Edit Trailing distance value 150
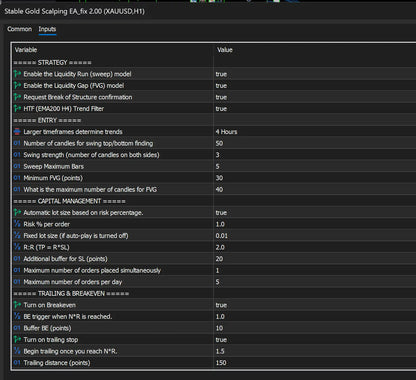Screen dimensions: 416x380 point(221,363)
